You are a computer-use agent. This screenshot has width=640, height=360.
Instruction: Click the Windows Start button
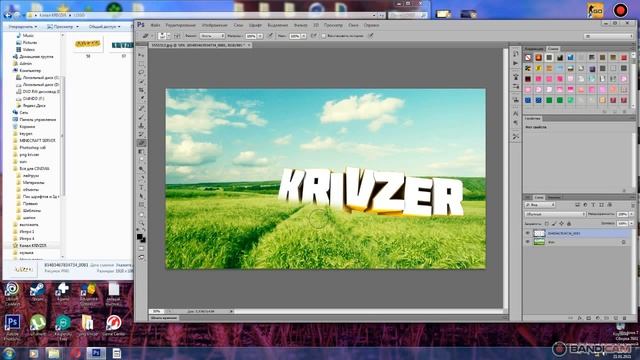click(9, 353)
